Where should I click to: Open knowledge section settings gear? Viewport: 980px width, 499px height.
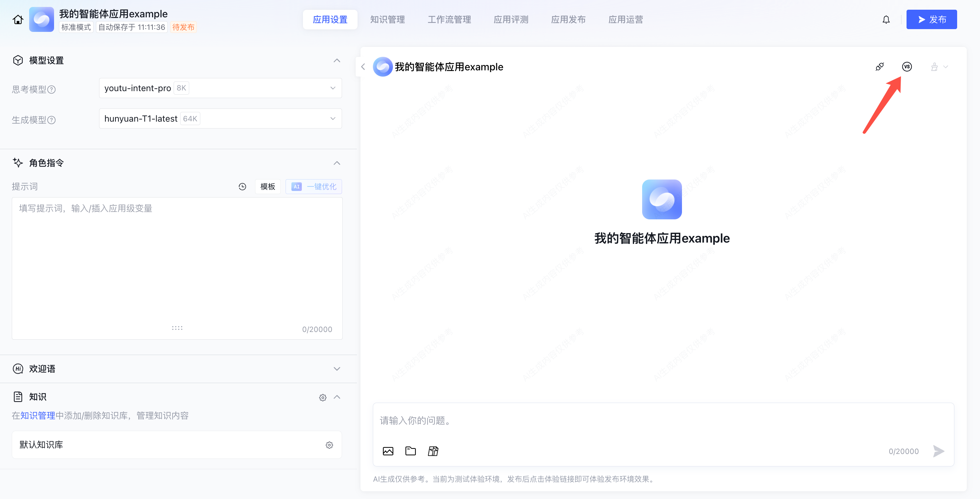[x=323, y=397]
